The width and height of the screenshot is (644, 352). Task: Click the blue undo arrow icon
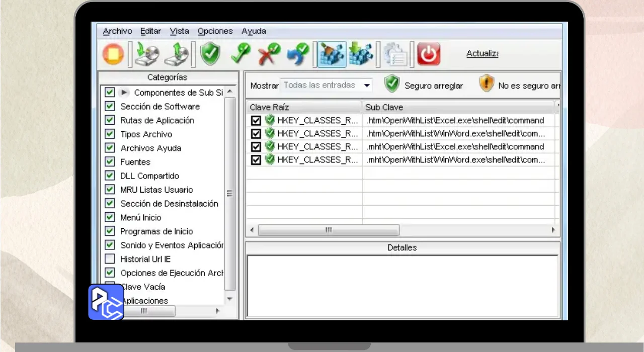[x=298, y=54]
